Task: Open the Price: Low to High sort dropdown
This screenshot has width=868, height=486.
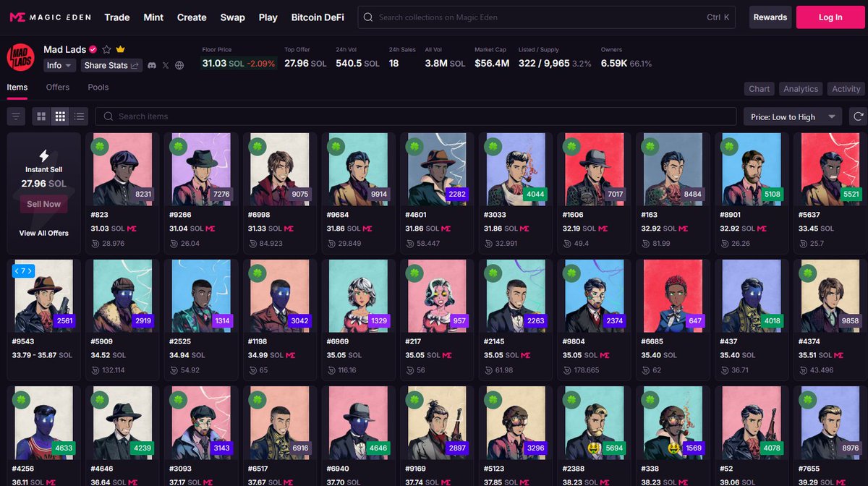Action: click(792, 116)
